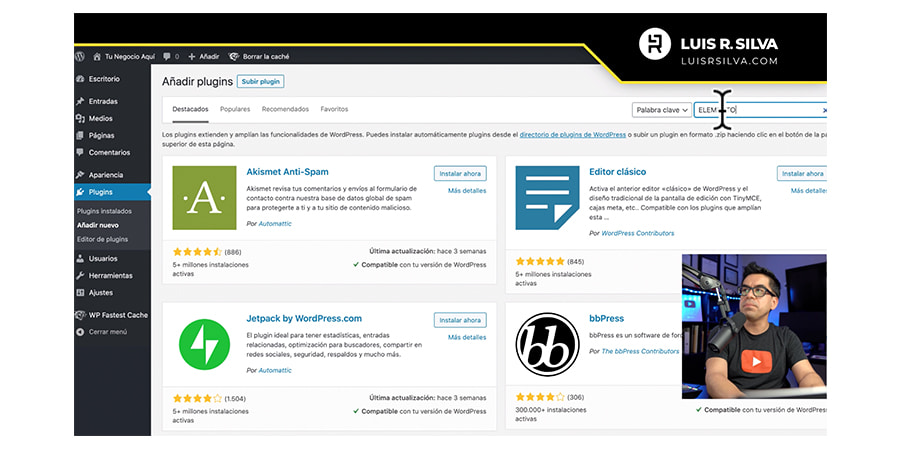Click the Entradas pin icon
900x450 pixels.
80,101
